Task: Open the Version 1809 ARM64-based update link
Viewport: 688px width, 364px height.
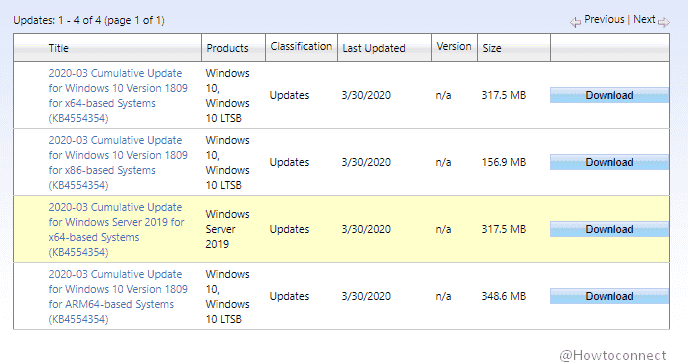Action: (118, 296)
